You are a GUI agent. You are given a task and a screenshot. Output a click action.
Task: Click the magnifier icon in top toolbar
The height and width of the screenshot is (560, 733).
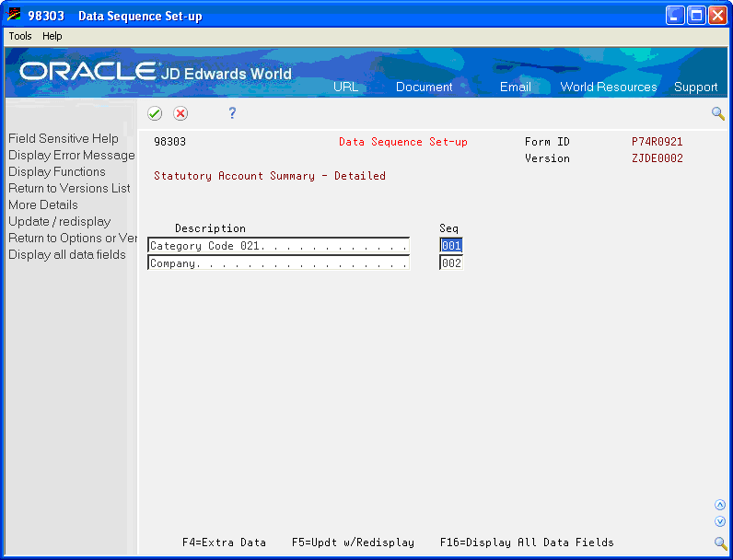pyautogui.click(x=718, y=113)
